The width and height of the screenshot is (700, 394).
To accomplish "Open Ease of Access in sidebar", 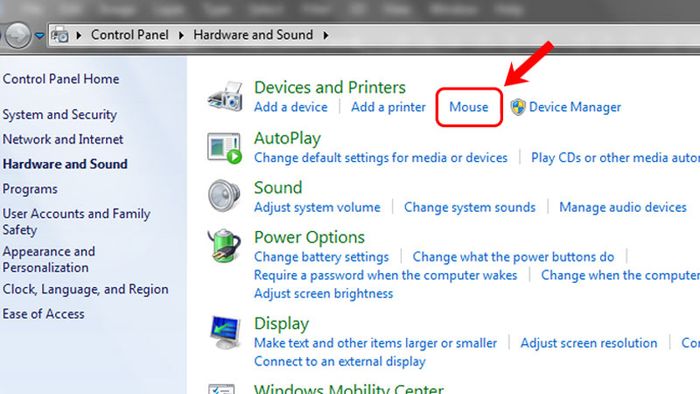I will (43, 314).
